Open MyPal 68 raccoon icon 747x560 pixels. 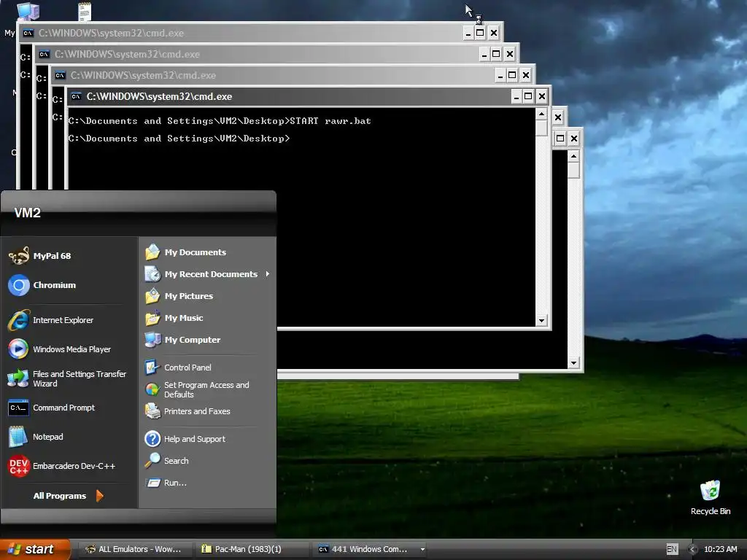(x=19, y=256)
